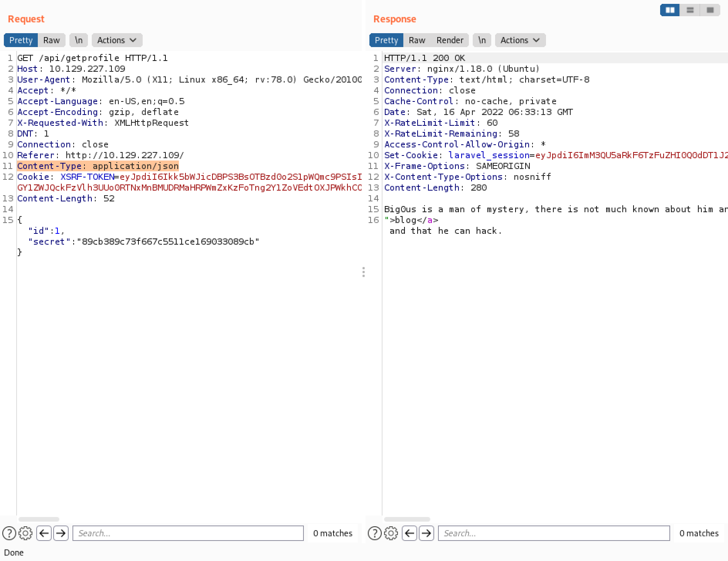Click the Request panel title
This screenshot has height=561, width=728.
click(x=26, y=19)
